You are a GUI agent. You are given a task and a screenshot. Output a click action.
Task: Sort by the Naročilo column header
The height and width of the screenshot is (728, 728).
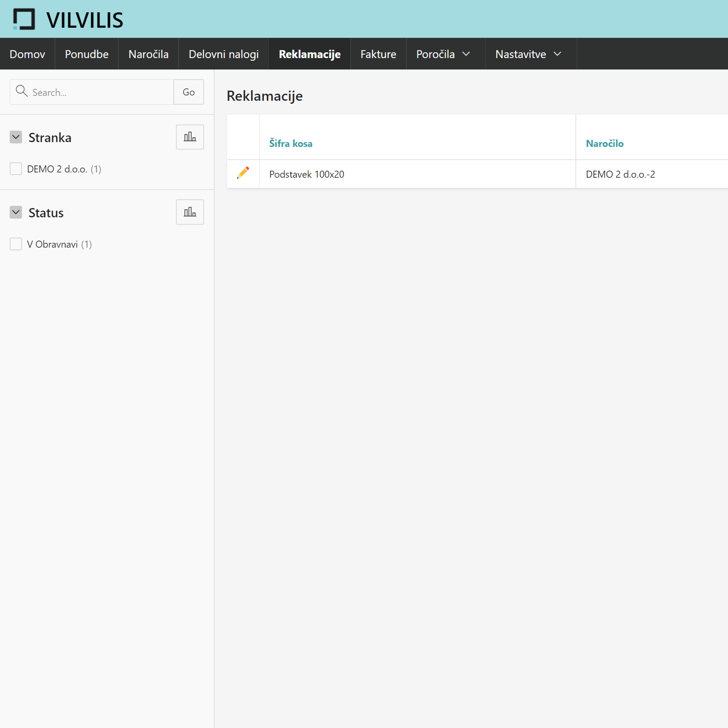coord(604,143)
